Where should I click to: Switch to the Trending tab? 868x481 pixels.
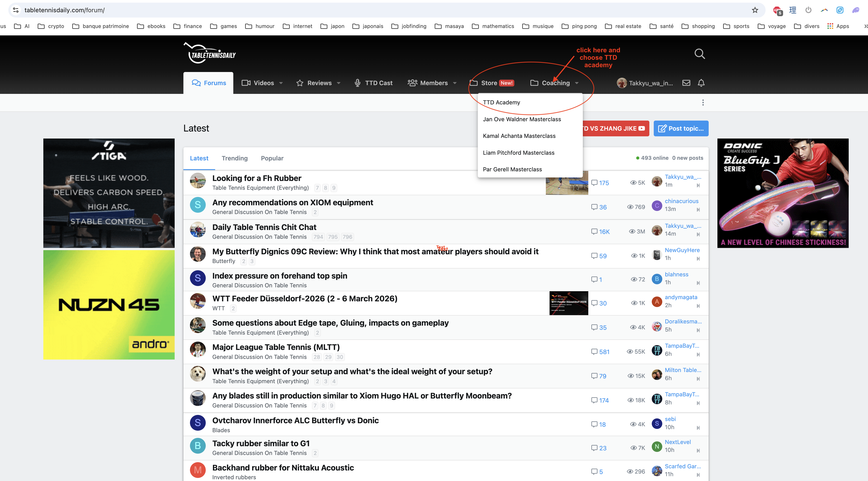coord(235,158)
